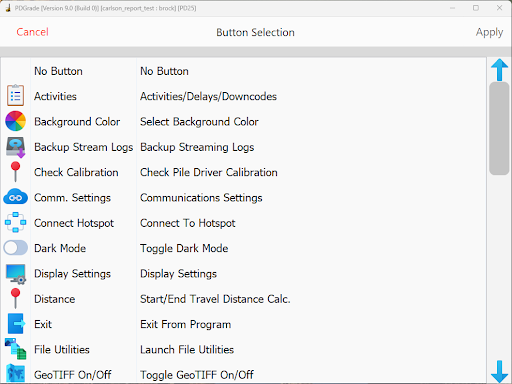Click the Connect Hotspot network icon

coord(15,222)
